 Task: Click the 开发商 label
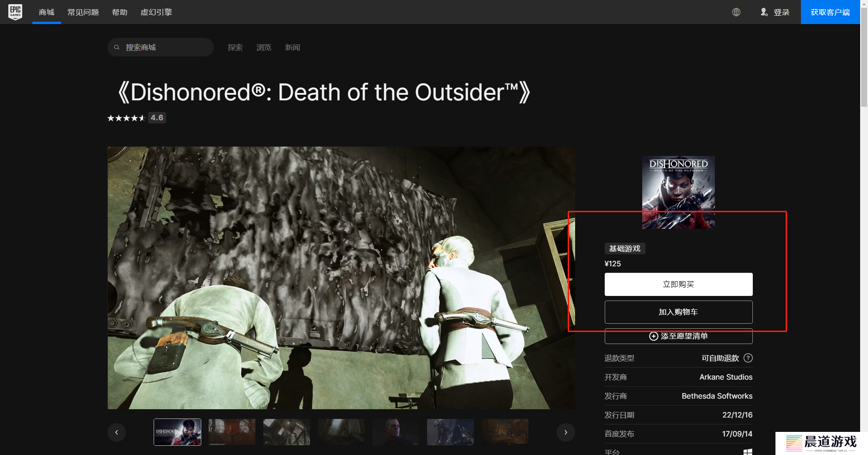[615, 377]
